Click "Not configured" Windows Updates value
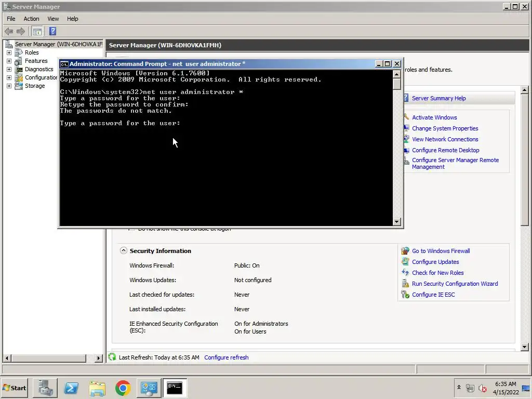Image resolution: width=532 pixels, height=399 pixels. [x=253, y=280]
